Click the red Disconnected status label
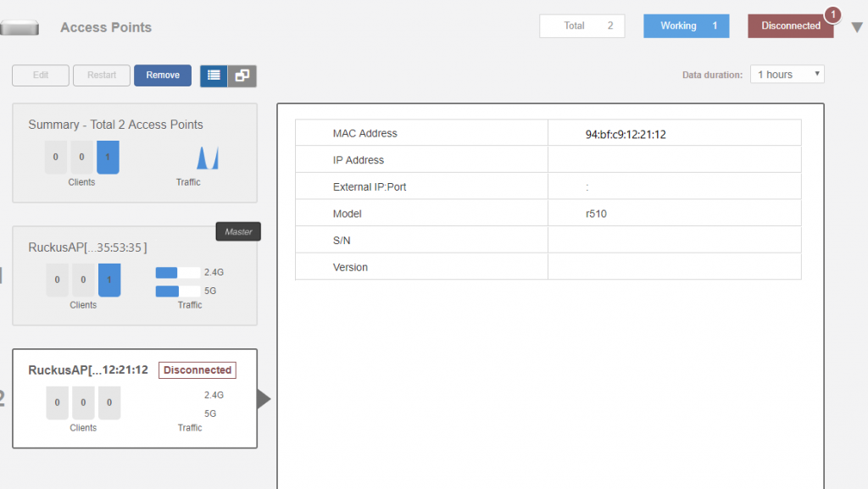 click(x=198, y=370)
